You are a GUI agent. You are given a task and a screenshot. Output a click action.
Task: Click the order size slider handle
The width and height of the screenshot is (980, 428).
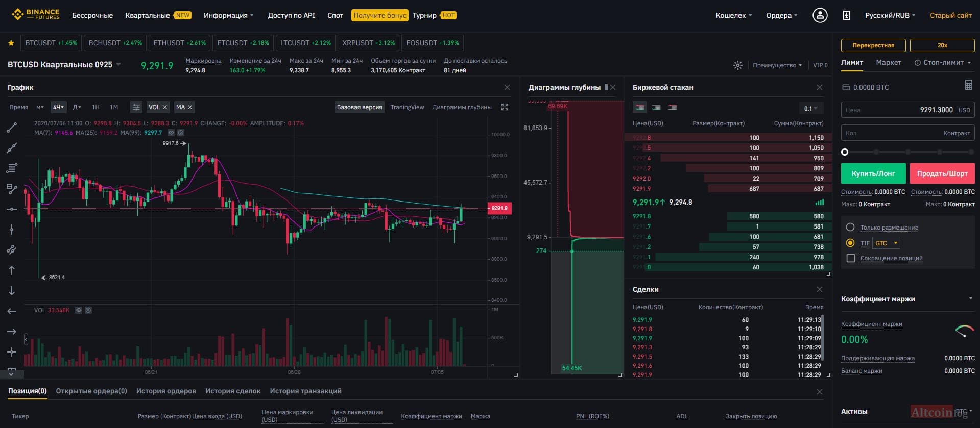pyautogui.click(x=845, y=152)
